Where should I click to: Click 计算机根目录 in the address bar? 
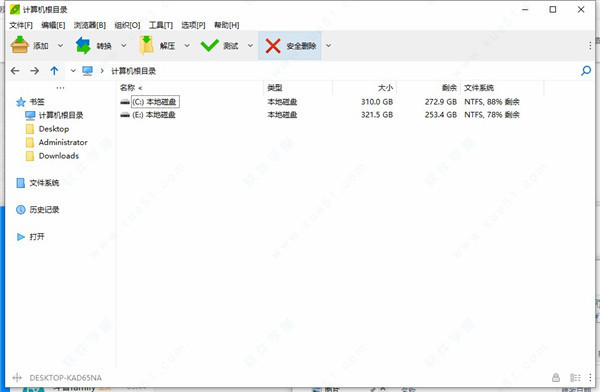134,71
